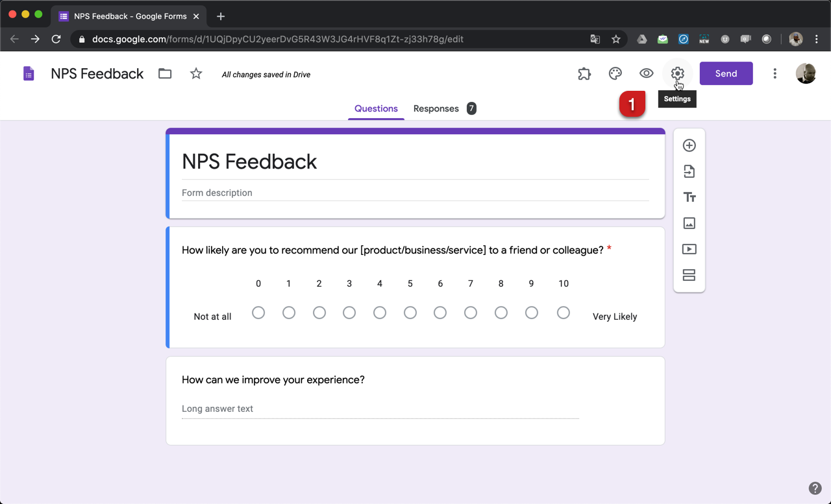Switch to the Questions tab
The width and height of the screenshot is (831, 504).
point(376,108)
